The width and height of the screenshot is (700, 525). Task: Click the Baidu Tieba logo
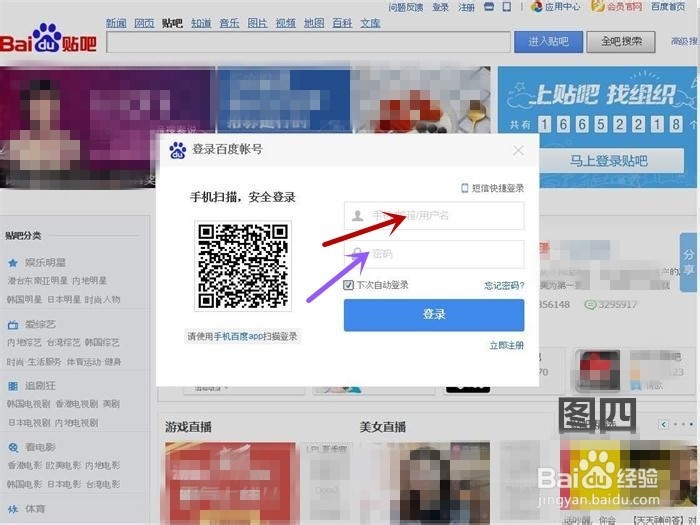click(48, 39)
